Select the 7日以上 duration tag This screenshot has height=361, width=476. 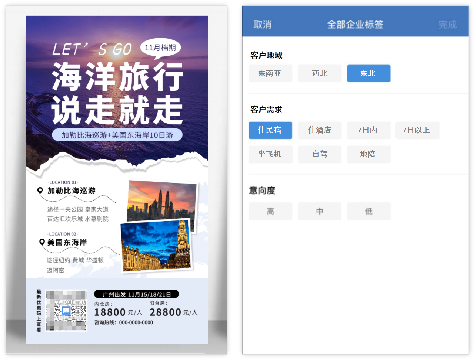click(x=417, y=130)
